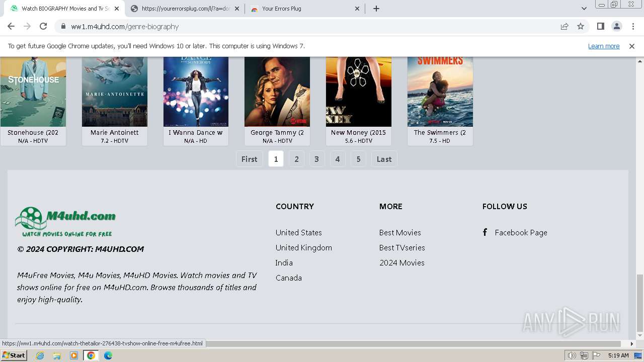Click the M4uhd.com footer logo

[65, 222]
